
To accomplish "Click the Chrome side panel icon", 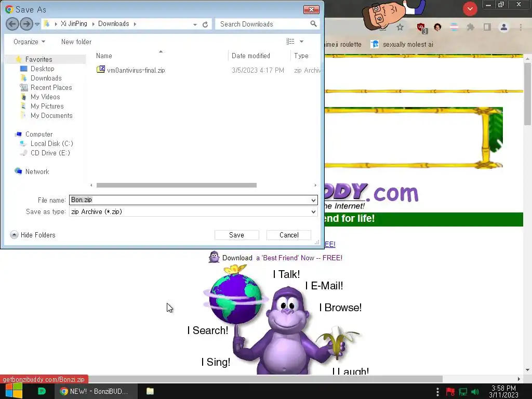I will click(487, 27).
